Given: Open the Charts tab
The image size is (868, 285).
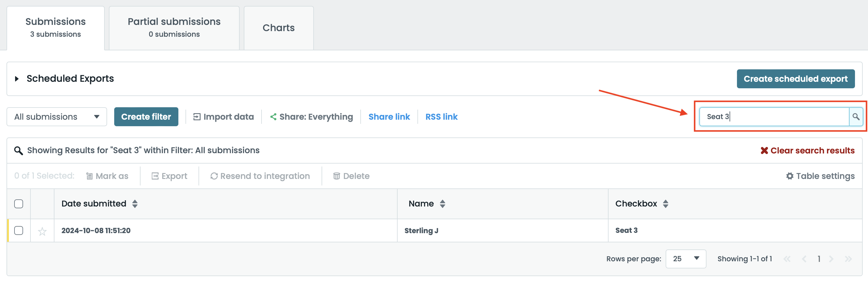Looking at the screenshot, I should click(278, 28).
